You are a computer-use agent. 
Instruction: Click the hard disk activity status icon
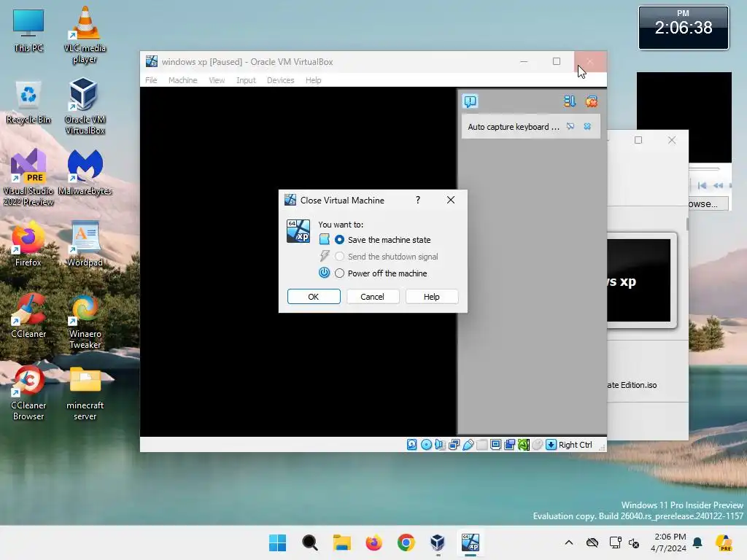[x=411, y=444]
